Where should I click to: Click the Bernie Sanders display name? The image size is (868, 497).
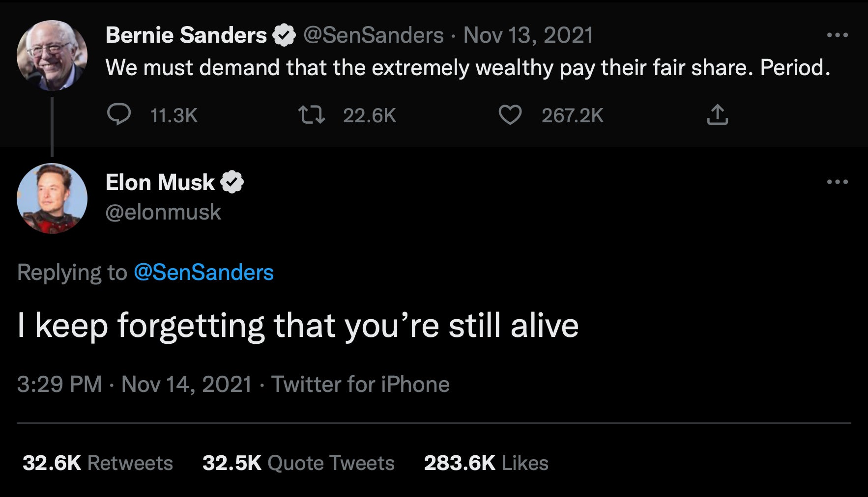(x=186, y=35)
